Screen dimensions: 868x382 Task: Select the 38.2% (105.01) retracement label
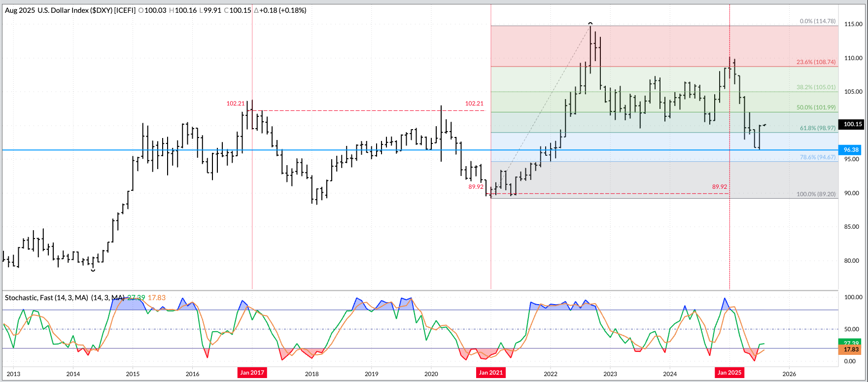pyautogui.click(x=816, y=87)
